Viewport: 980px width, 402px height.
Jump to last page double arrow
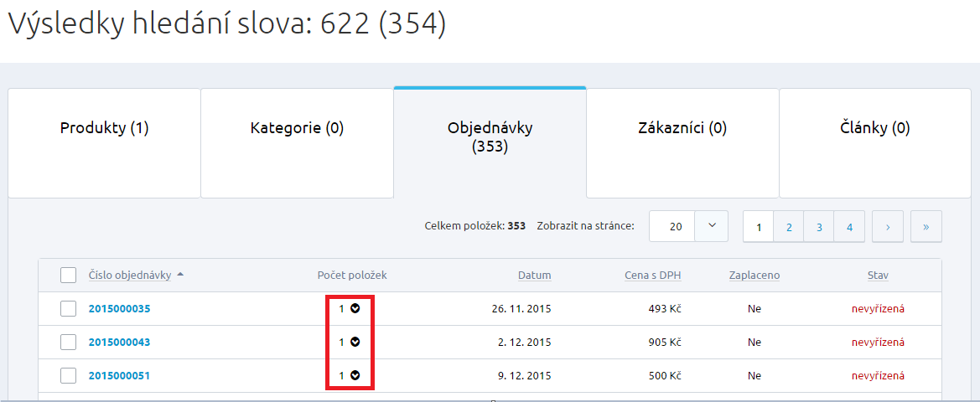[926, 226]
